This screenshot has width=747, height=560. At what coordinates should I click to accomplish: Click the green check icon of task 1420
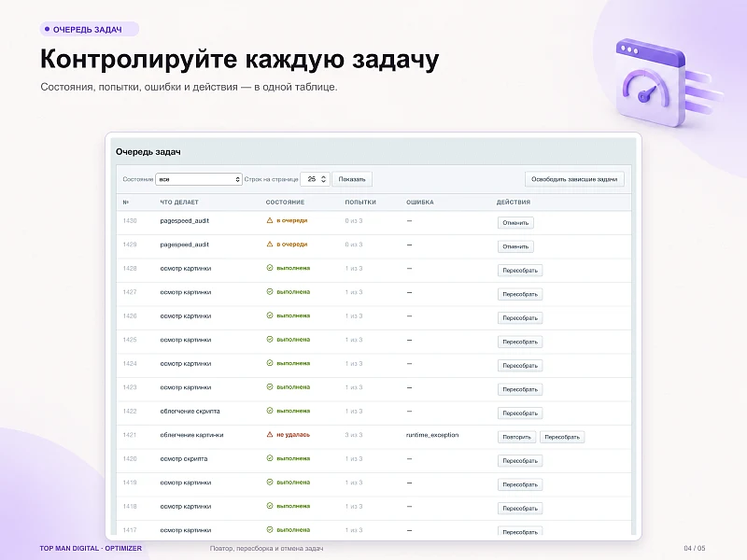pos(270,458)
